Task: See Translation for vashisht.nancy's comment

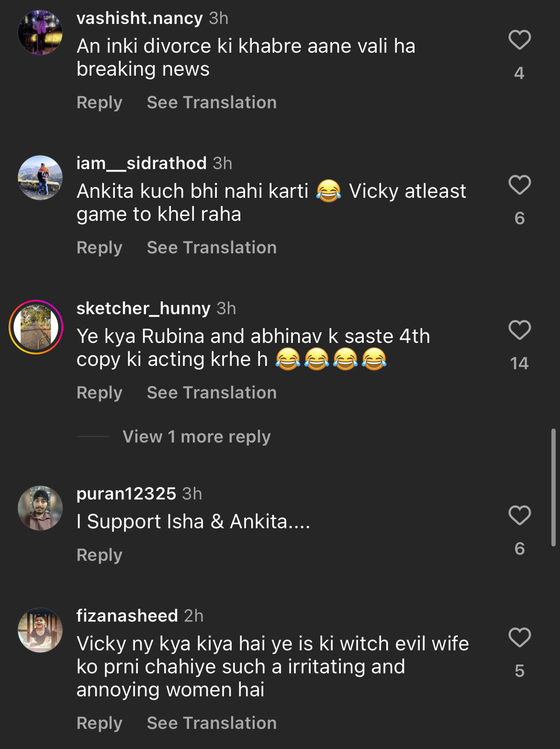Action: pyautogui.click(x=212, y=102)
